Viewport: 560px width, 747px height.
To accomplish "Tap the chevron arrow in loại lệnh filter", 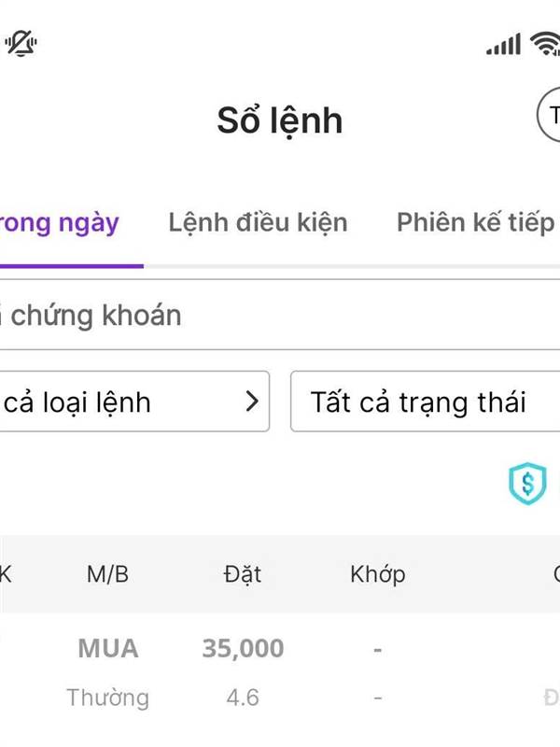I will point(252,402).
